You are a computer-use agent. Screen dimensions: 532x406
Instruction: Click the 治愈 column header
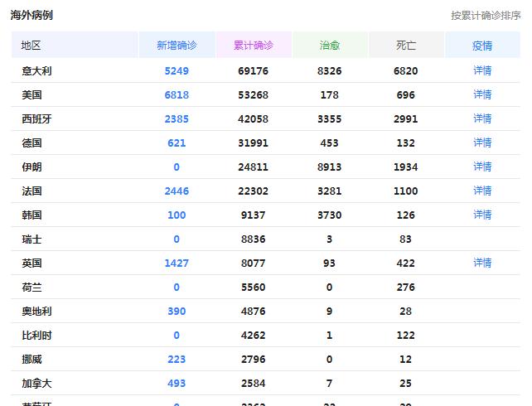coord(330,45)
